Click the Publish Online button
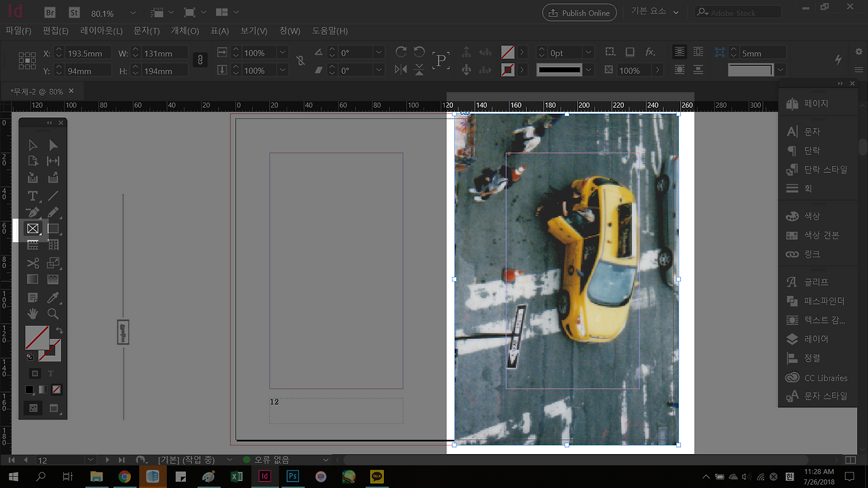 click(x=580, y=13)
